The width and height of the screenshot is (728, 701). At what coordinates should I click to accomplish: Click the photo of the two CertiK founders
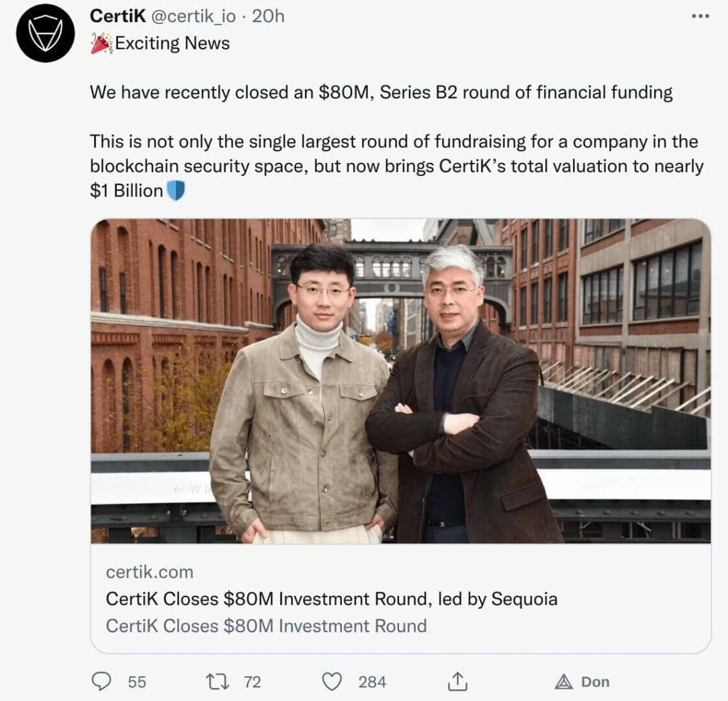coord(399,386)
